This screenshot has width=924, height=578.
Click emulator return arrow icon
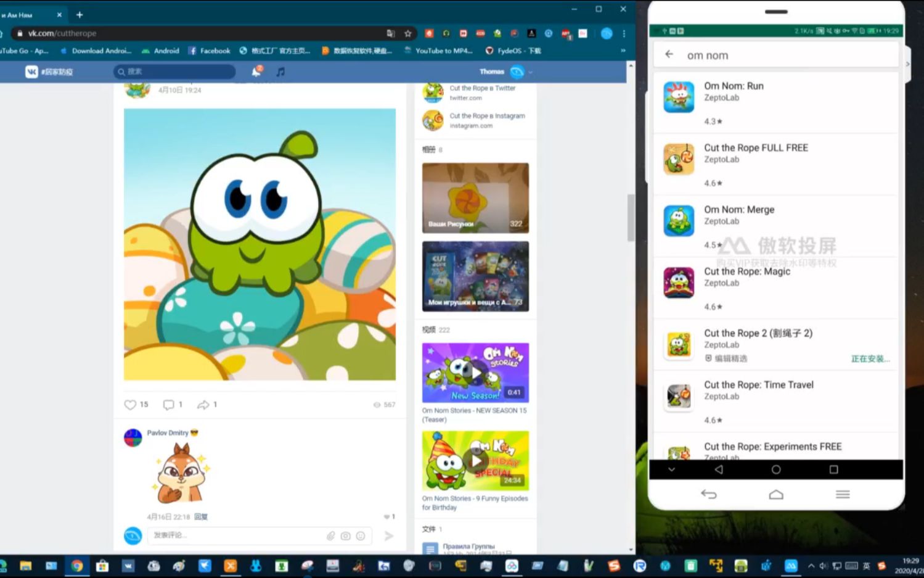pos(709,494)
